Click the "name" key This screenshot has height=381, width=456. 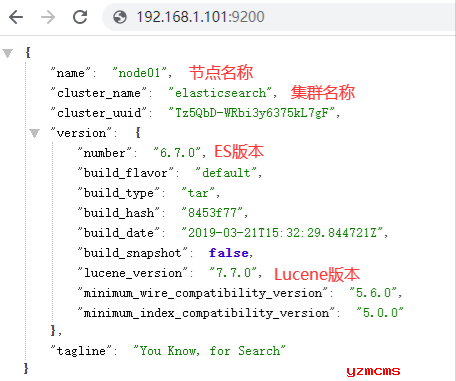coord(71,73)
